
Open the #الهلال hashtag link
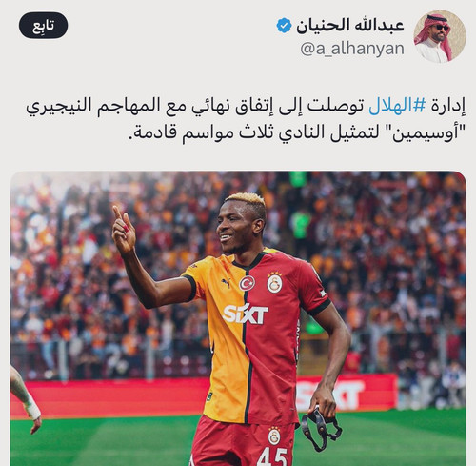397,106
